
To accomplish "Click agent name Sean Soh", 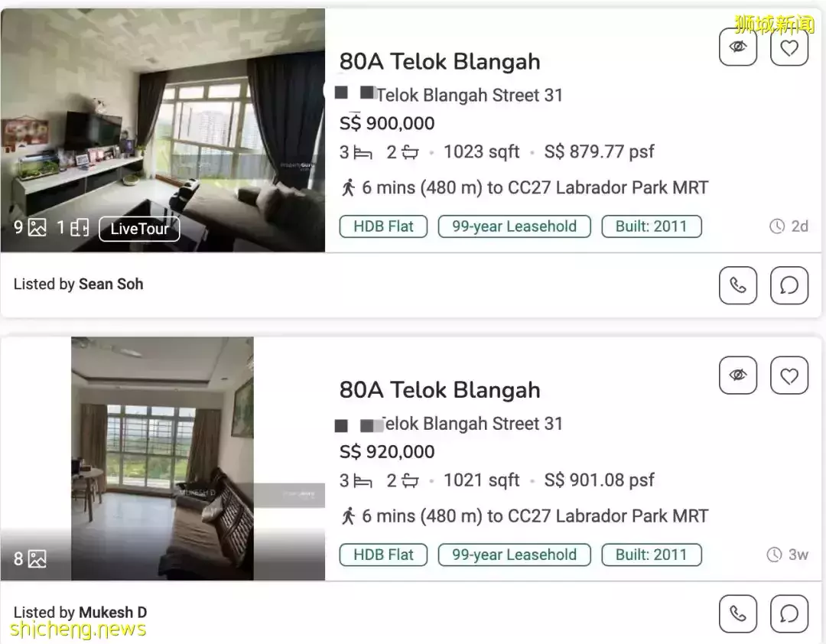I will point(111,285).
